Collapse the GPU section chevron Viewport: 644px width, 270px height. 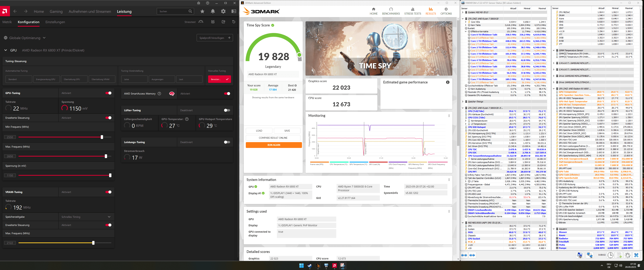pyautogui.click(x=5, y=50)
